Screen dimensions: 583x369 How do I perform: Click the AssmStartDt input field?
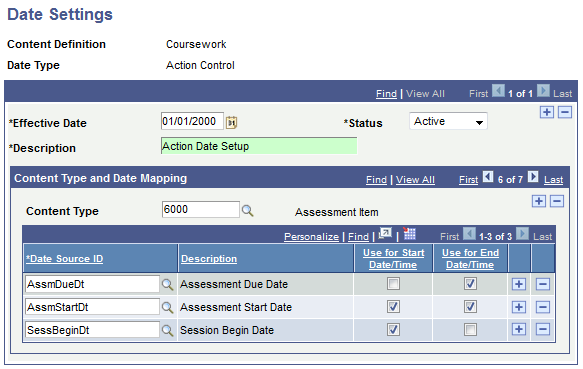(92, 307)
